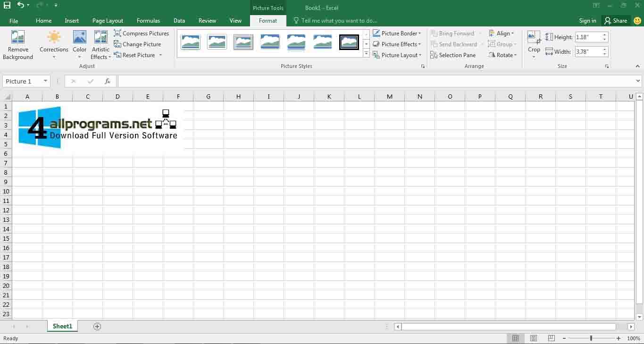The width and height of the screenshot is (644, 344).
Task: Switch to the Insert tab
Action: (x=72, y=21)
